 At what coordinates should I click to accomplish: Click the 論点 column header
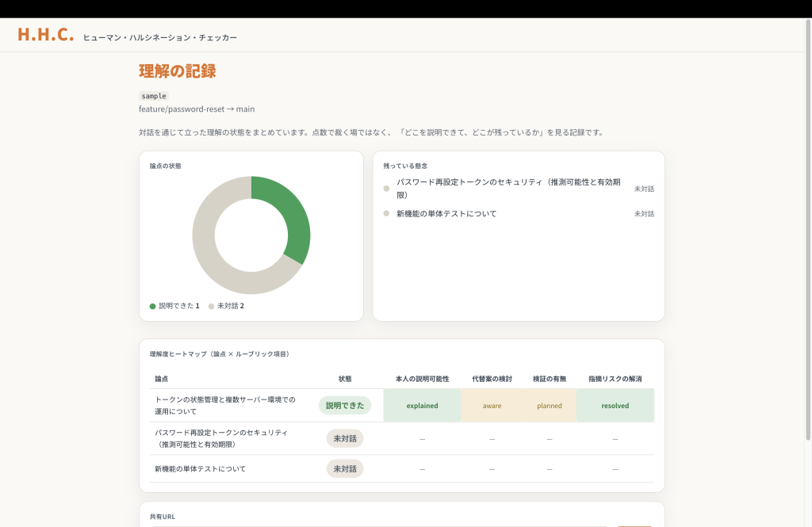[x=162, y=379]
